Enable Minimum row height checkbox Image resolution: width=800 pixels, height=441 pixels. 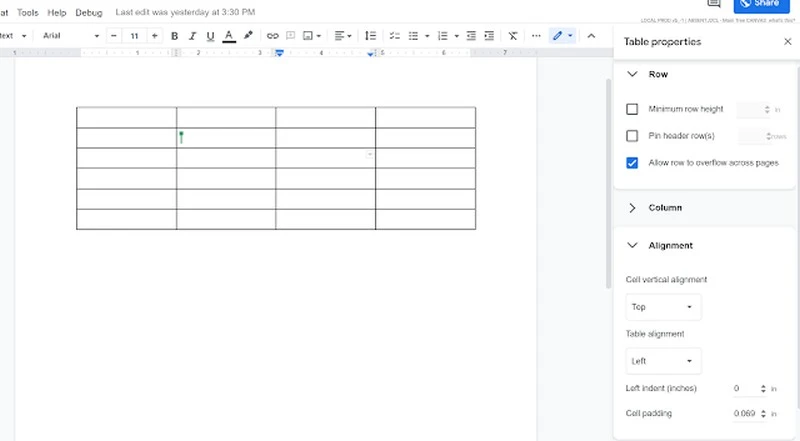[632, 109]
